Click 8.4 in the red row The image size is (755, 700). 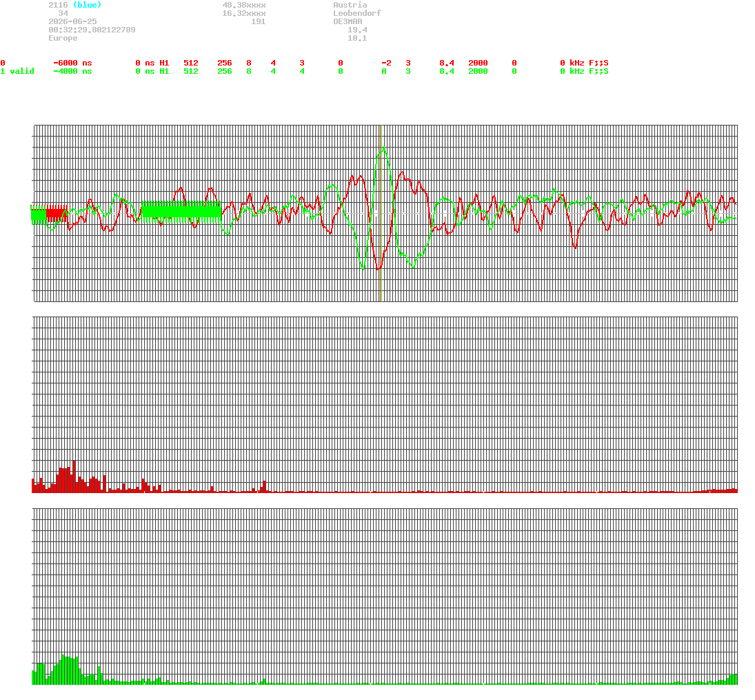coord(447,63)
